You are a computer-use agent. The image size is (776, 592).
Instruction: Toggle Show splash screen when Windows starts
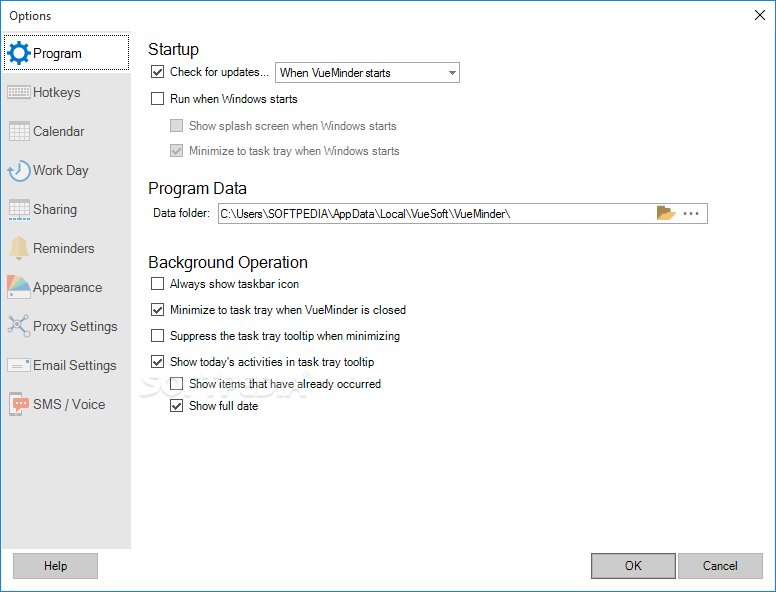[x=176, y=125]
